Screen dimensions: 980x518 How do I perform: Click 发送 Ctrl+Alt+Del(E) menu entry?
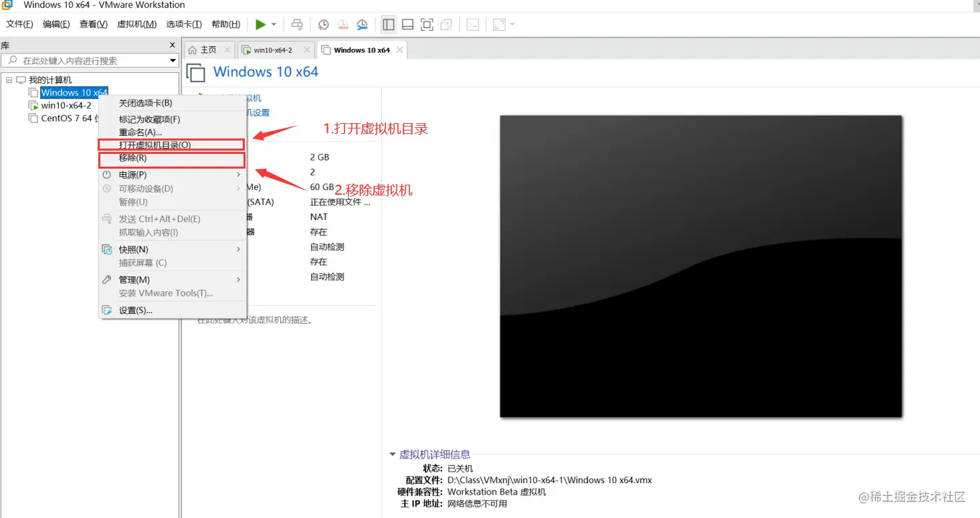pos(173,219)
